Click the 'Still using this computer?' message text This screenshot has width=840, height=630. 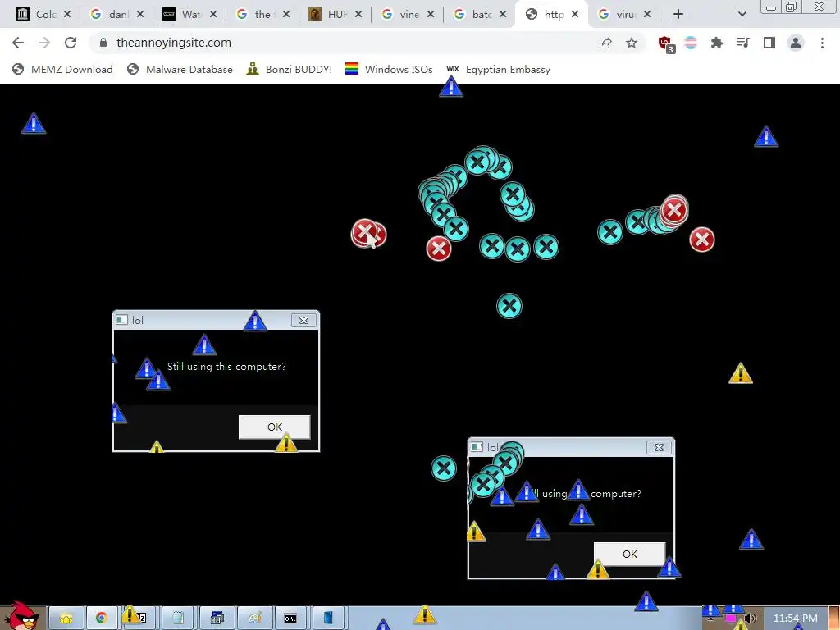pyautogui.click(x=226, y=367)
